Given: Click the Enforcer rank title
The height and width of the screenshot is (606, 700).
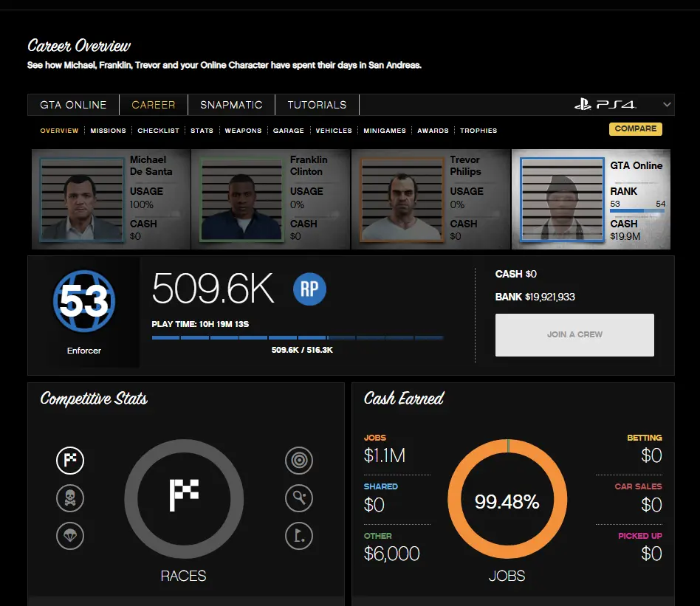Looking at the screenshot, I should click(84, 351).
